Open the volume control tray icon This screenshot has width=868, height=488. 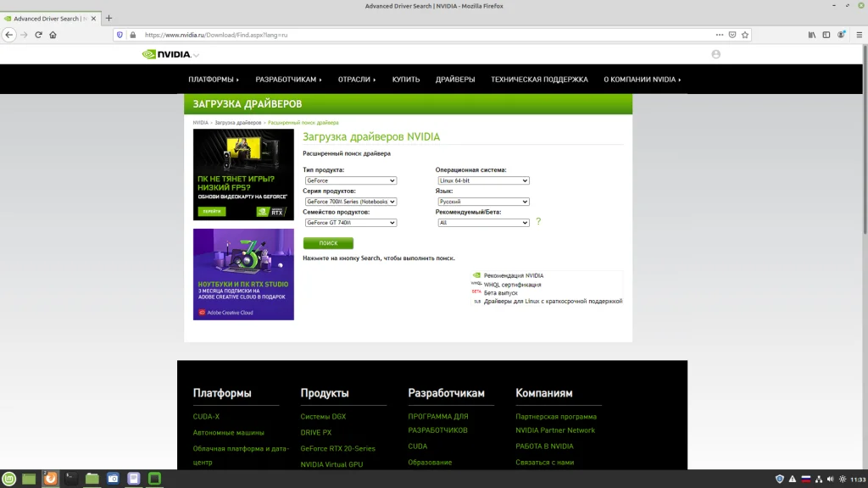tap(831, 480)
